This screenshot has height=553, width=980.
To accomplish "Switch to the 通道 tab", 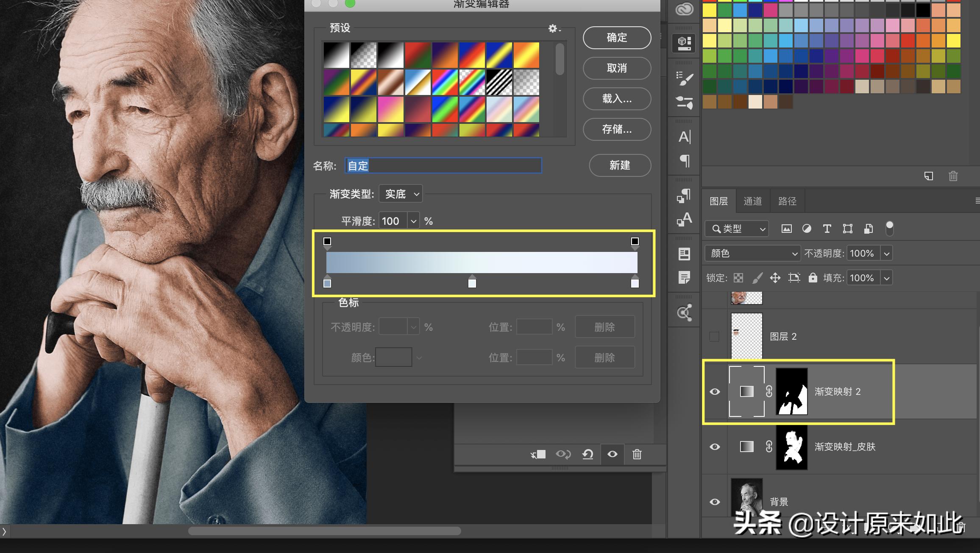I will click(752, 201).
